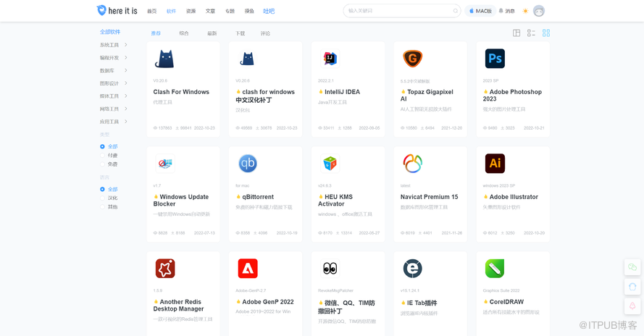Screen dimensions: 644x336
Task: Open the Adobe Illustrator Ai icon
Action: click(x=495, y=164)
